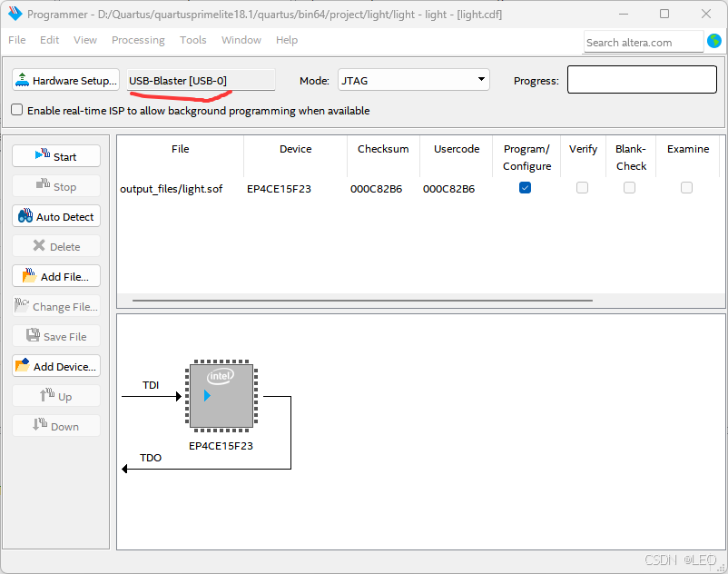Viewport: 728px width, 574px height.
Task: Click the USB-Blaster [USB-0] hardware field
Action: 201,80
